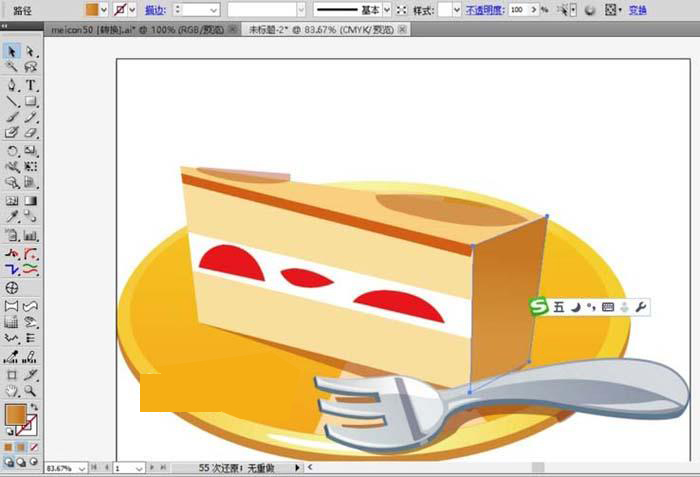Enable Draw Inside mode
Image resolution: width=700 pixels, height=477 pixels.
(33, 462)
